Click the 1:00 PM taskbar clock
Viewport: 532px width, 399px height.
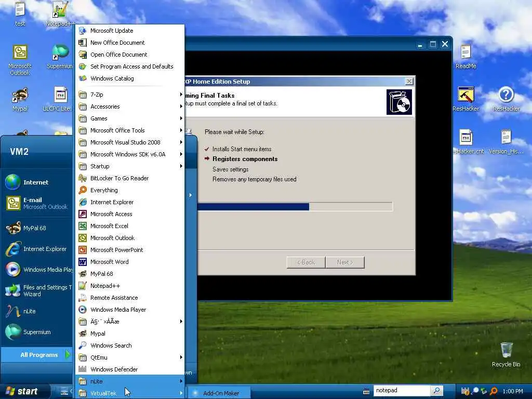[x=513, y=391]
